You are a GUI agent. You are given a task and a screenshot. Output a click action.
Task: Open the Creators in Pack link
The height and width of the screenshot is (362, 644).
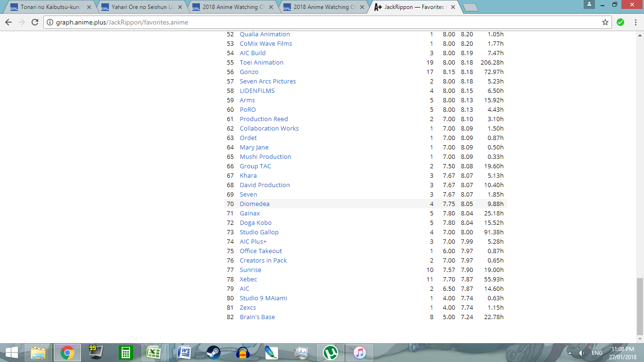(x=263, y=260)
